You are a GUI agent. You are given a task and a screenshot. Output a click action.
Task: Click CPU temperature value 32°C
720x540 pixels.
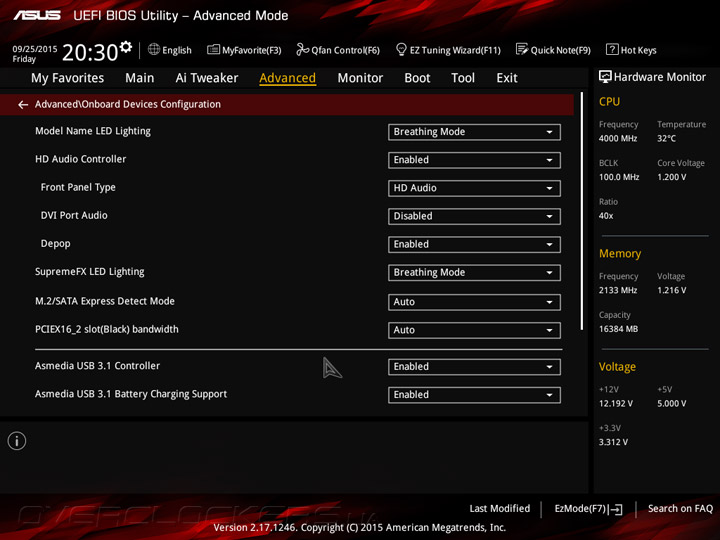[x=666, y=138]
